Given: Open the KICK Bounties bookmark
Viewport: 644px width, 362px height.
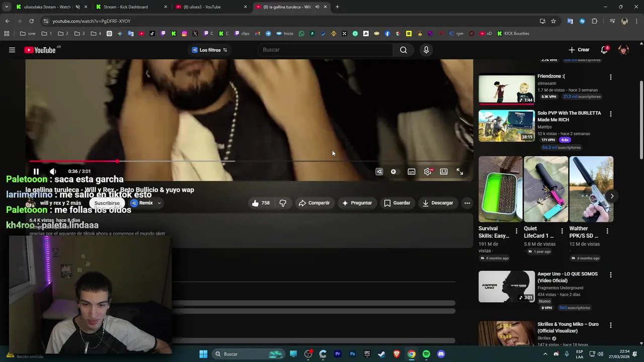Looking at the screenshot, I should pyautogui.click(x=513, y=34).
